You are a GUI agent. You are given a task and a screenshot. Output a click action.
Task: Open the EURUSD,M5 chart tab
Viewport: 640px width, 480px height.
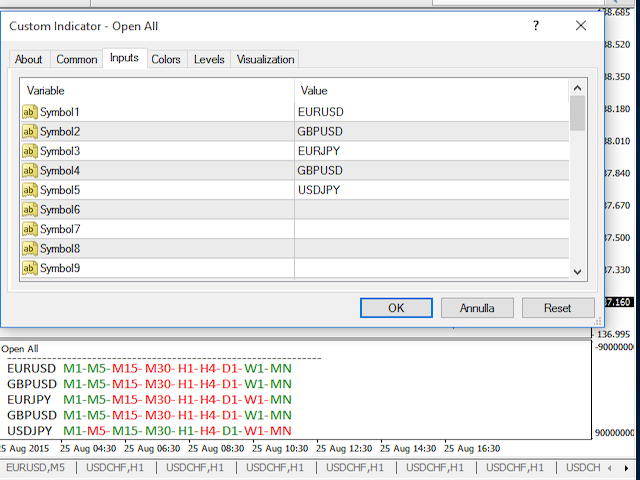[x=36, y=467]
